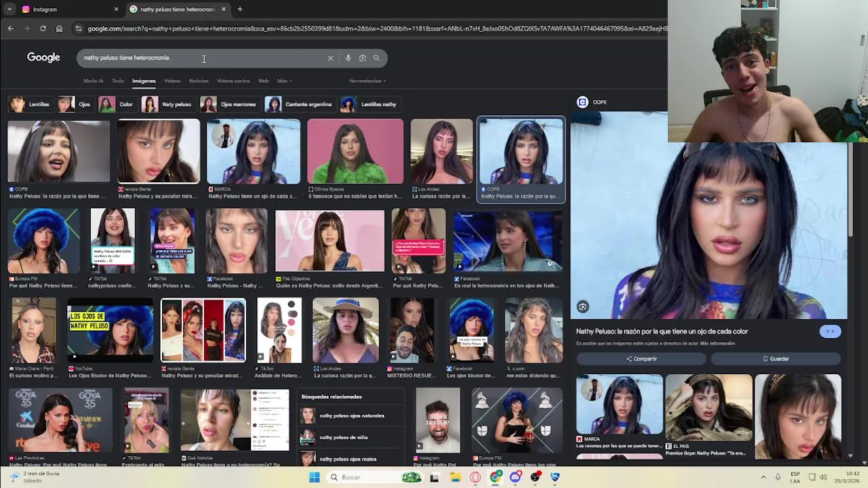Click the tray microphone icon
The image size is (868, 488).
tap(778, 477)
